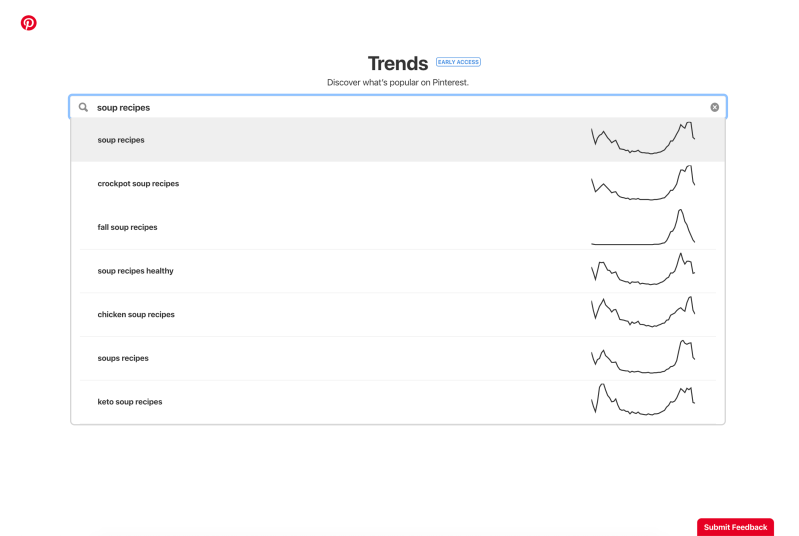Viewport: 799px width, 536px height.
Task: Select the 'crockpot soup recipes' suggestion
Action: [397, 183]
